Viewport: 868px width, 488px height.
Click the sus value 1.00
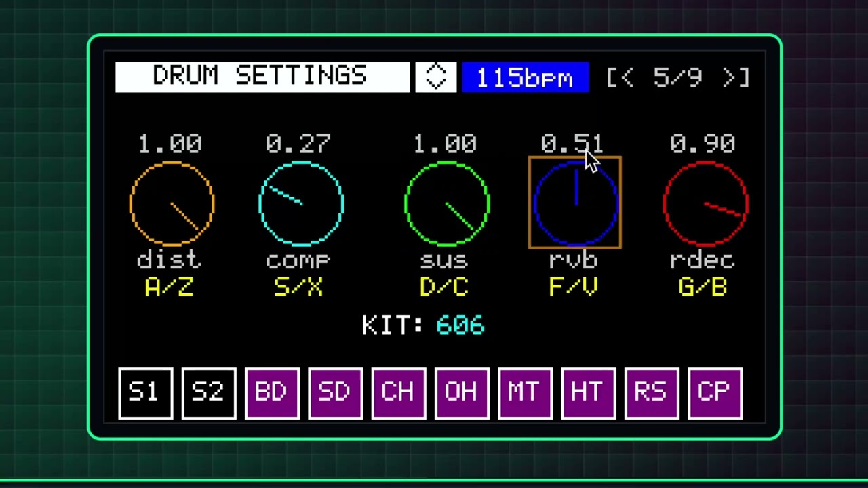(x=446, y=144)
